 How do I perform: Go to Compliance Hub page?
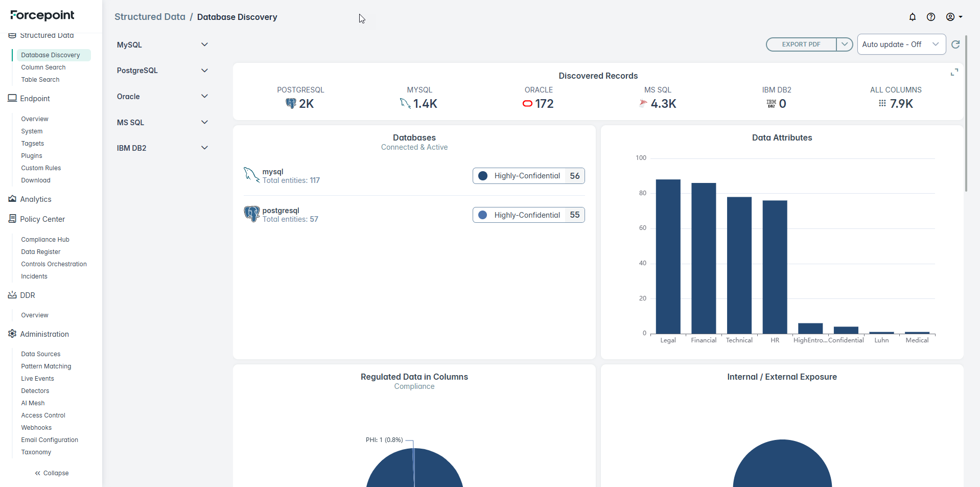click(45, 240)
